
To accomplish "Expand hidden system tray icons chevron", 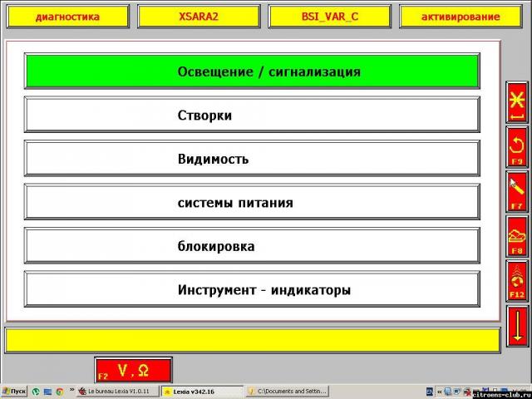I will pyautogui.click(x=439, y=392).
